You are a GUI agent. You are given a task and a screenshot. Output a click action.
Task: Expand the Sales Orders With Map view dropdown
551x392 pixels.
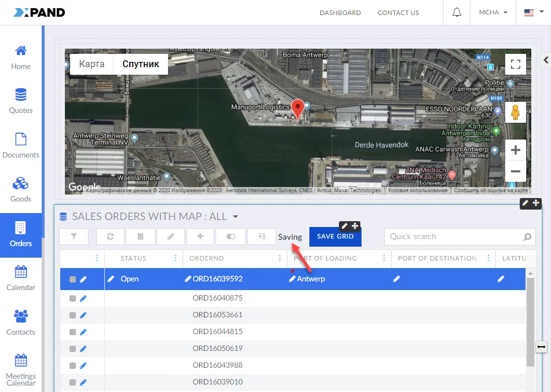pyautogui.click(x=235, y=217)
